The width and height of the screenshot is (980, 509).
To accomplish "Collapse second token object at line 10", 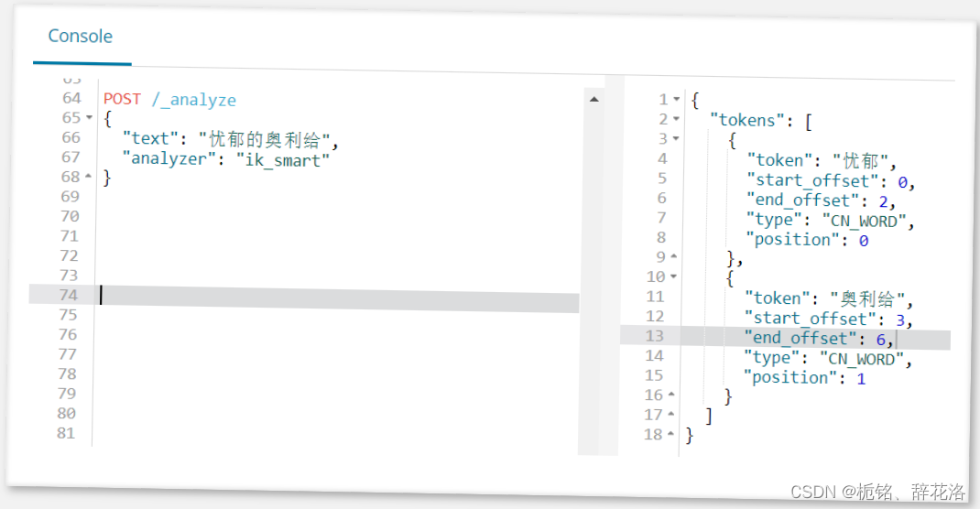I will pyautogui.click(x=674, y=276).
